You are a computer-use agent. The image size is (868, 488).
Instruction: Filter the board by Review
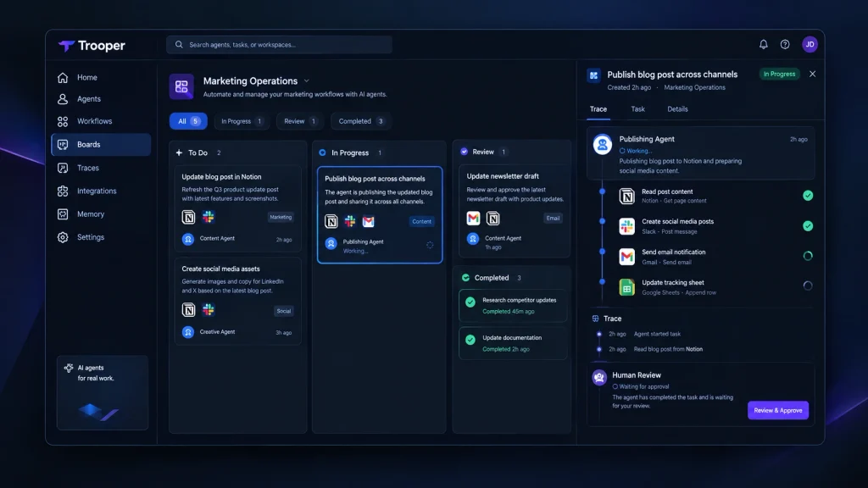300,121
